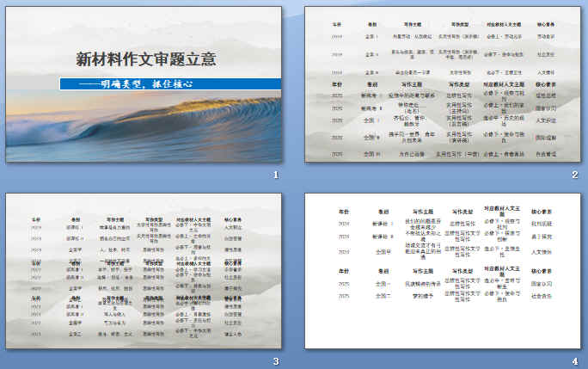Click slide number 4 label

575,361
